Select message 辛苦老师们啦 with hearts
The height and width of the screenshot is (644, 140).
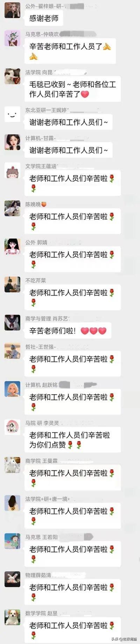[68, 331]
